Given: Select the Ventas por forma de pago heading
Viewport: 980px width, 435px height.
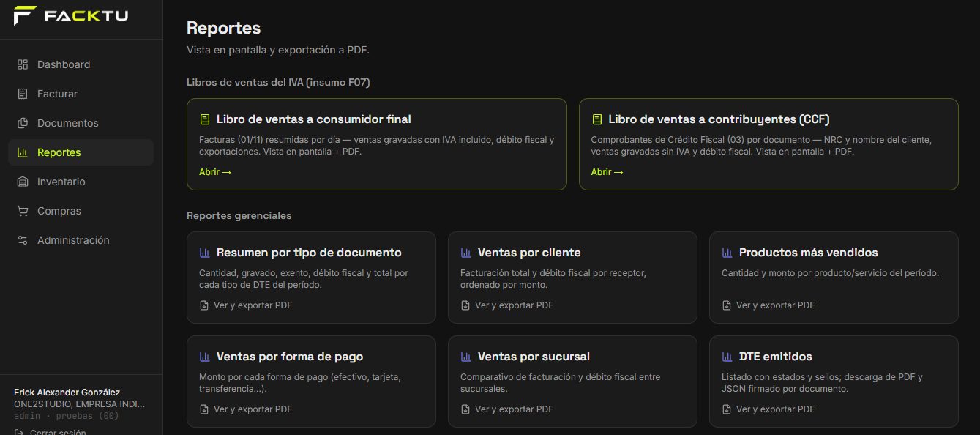Looking at the screenshot, I should pos(290,357).
